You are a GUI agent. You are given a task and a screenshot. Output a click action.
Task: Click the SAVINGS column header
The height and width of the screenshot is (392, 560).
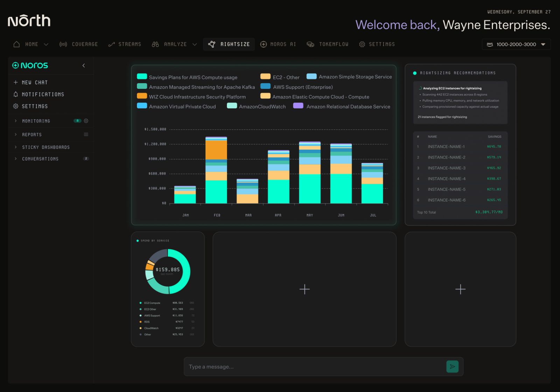coord(495,137)
